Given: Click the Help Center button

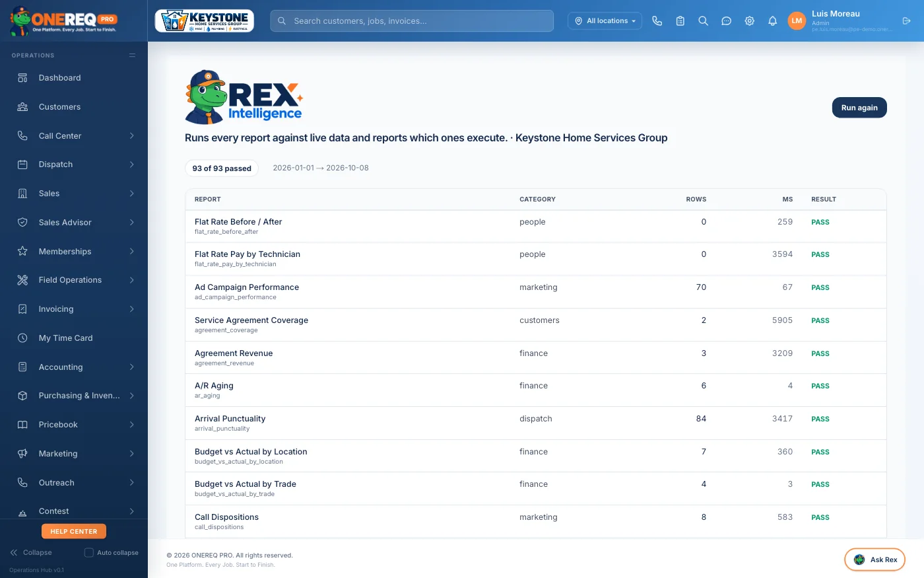Looking at the screenshot, I should pos(74,532).
